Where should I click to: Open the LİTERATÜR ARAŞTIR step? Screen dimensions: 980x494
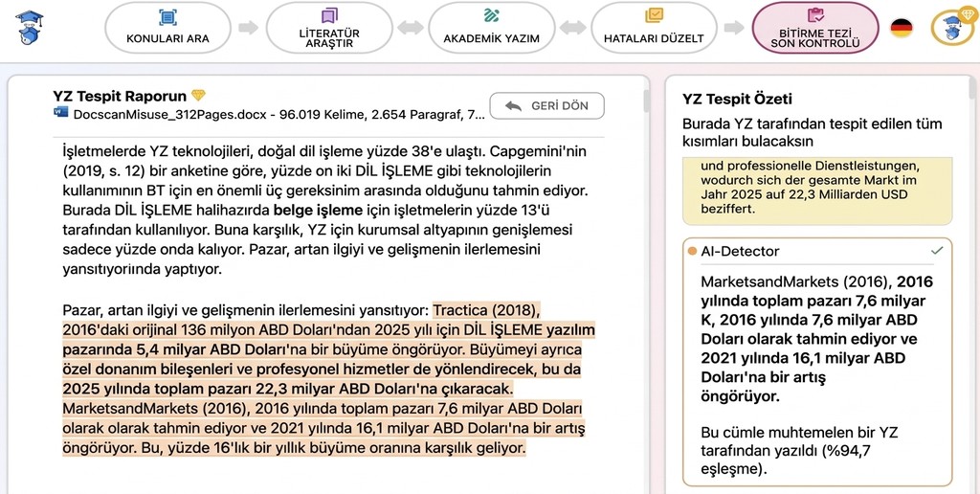click(x=329, y=28)
